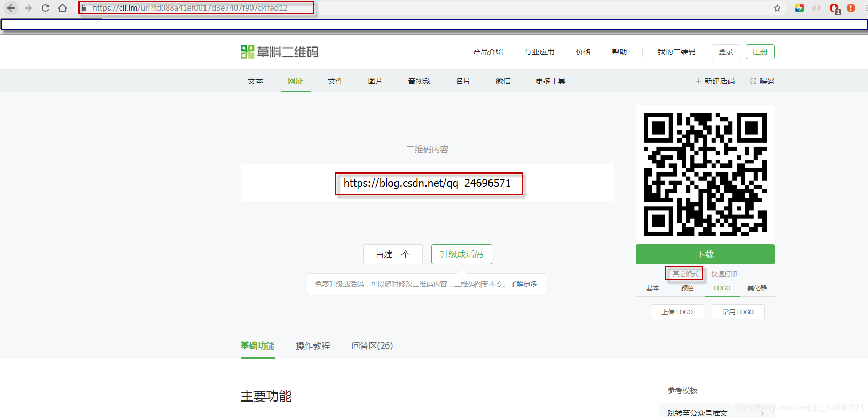Go to 我的二维码
868x417 pixels.
click(676, 52)
